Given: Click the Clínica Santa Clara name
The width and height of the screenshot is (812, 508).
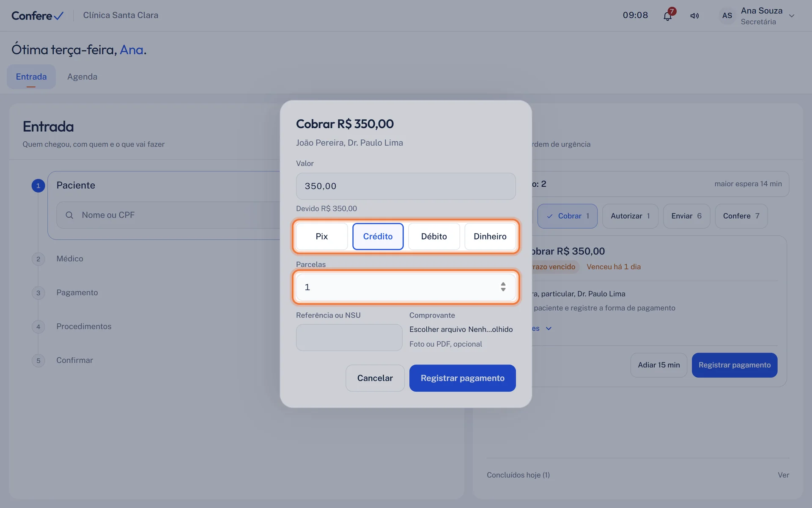Looking at the screenshot, I should click(x=121, y=15).
